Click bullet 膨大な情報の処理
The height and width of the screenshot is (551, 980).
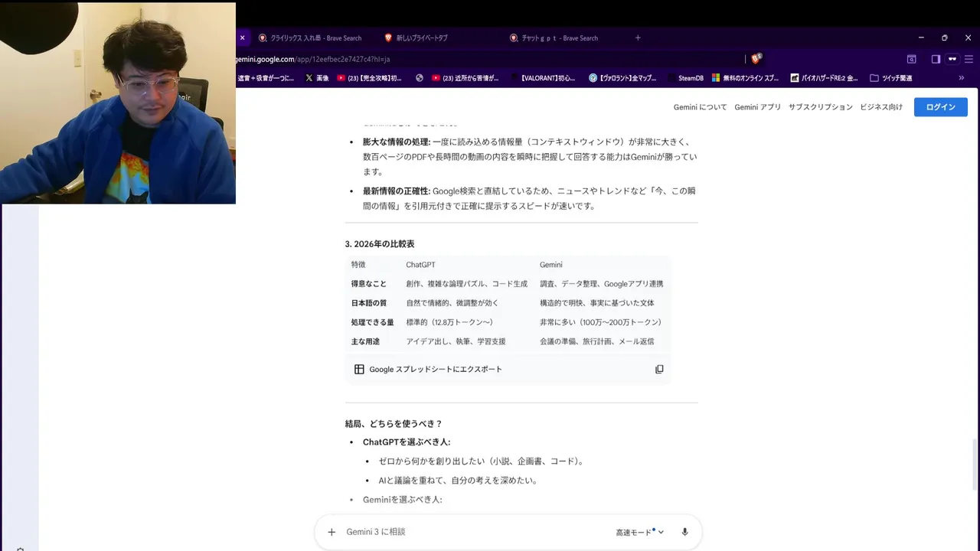click(397, 142)
